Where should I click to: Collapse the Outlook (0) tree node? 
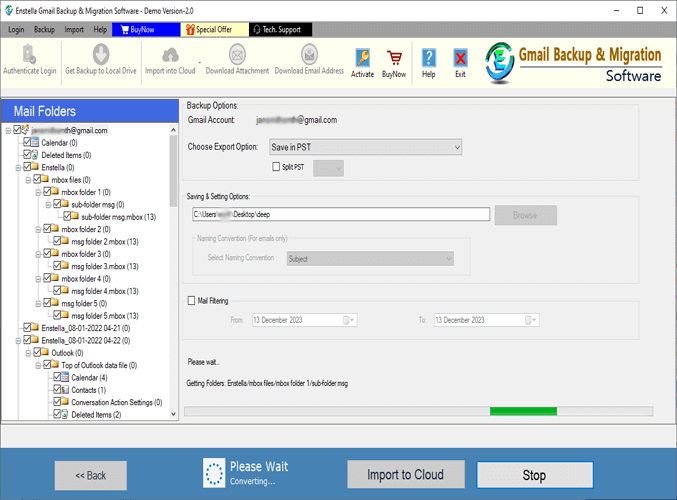coord(28,352)
